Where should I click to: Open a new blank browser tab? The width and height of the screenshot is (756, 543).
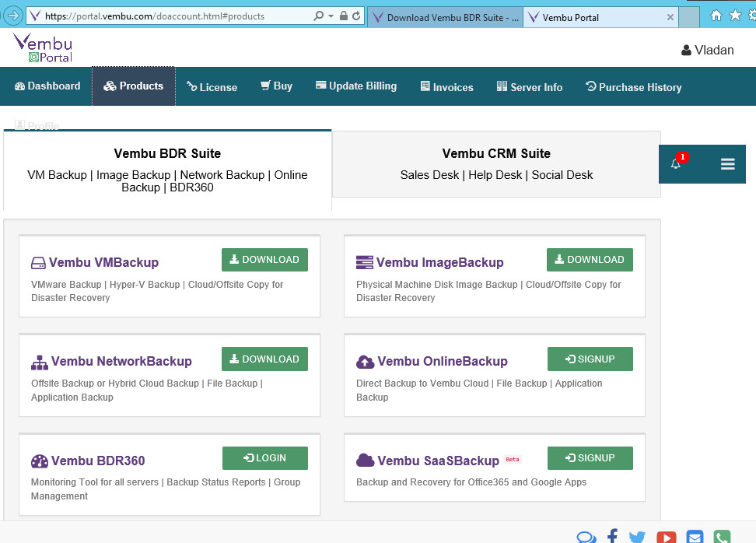click(689, 17)
